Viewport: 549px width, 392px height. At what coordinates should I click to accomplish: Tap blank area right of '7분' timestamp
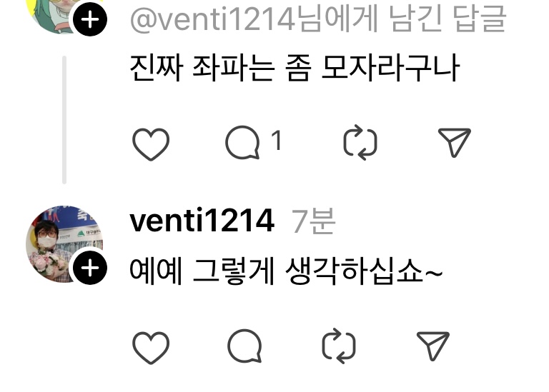tap(437, 221)
